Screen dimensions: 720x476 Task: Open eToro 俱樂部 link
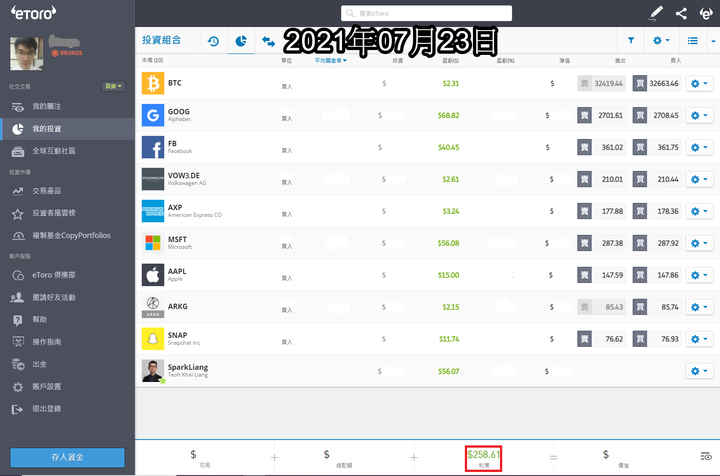[53, 275]
